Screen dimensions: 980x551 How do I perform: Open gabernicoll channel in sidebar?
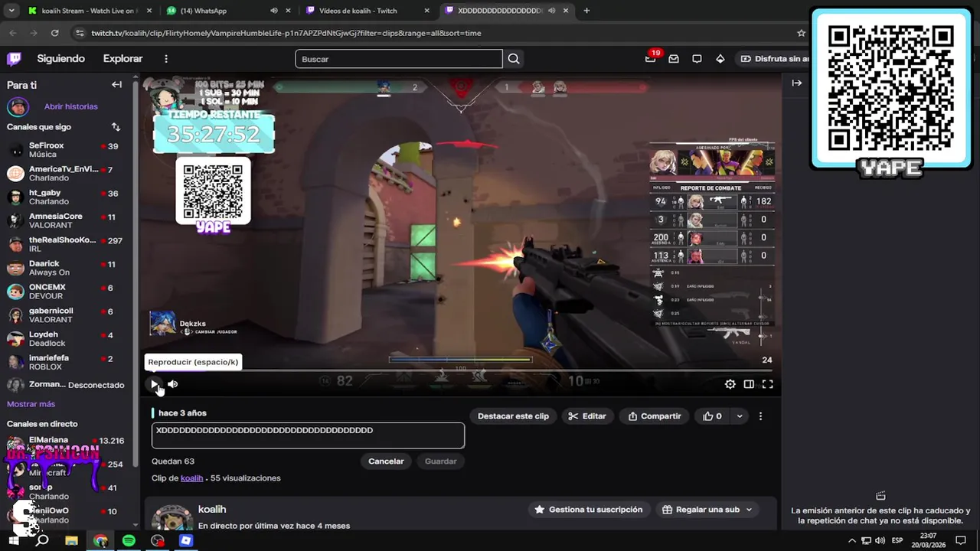tap(66, 316)
